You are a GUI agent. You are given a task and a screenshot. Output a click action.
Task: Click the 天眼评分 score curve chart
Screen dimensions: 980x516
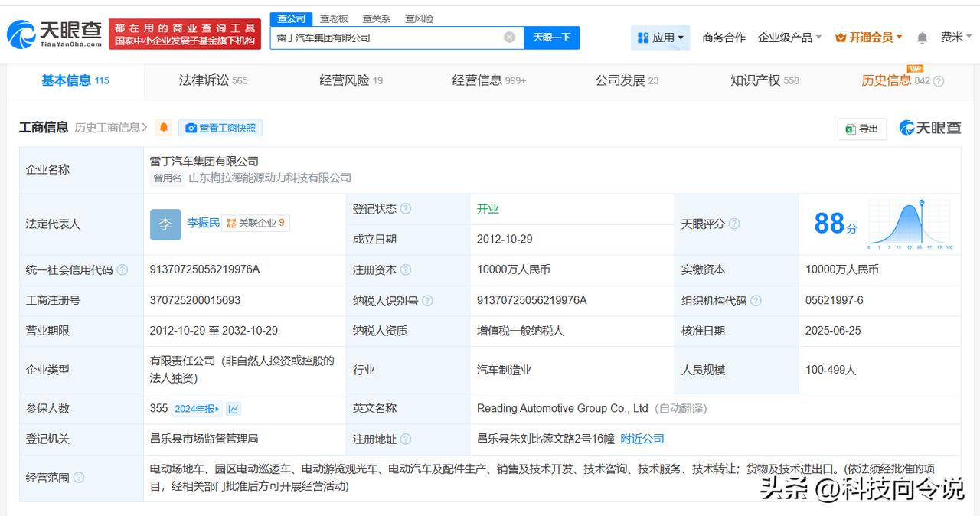(x=910, y=224)
